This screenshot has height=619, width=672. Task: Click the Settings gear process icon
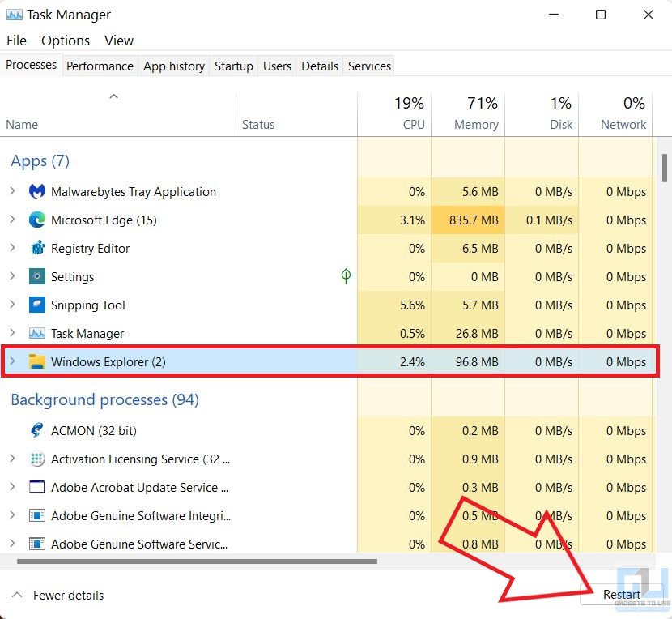pyautogui.click(x=36, y=277)
